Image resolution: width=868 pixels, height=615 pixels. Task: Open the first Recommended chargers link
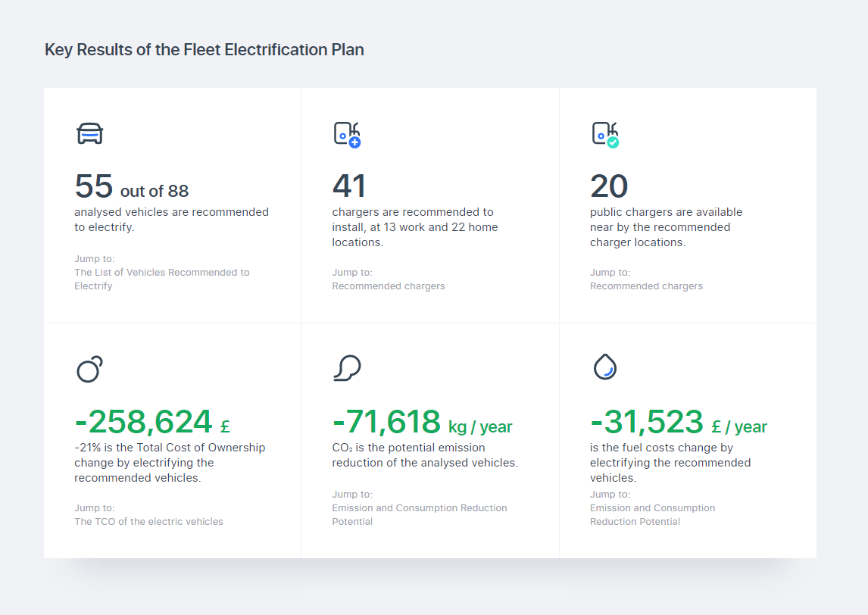coord(389,286)
